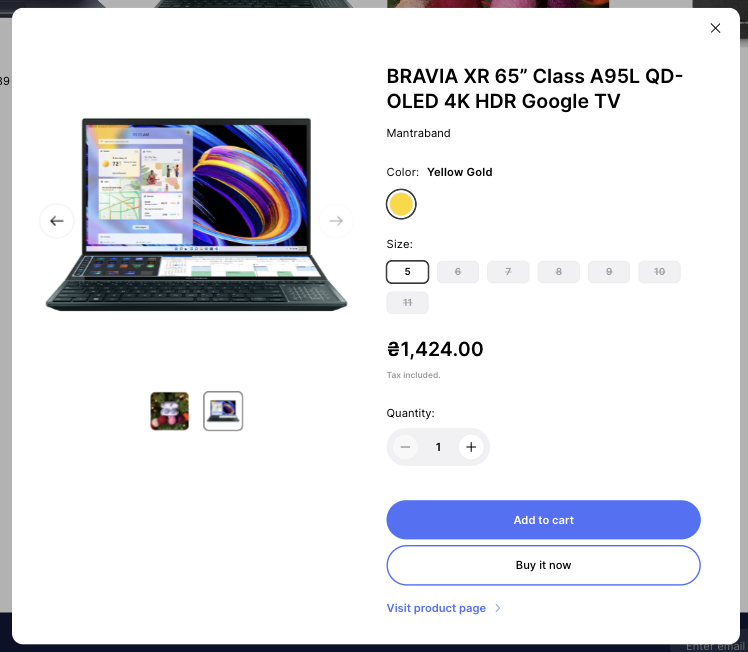
Task: Close the quick view modal
Action: click(x=715, y=28)
